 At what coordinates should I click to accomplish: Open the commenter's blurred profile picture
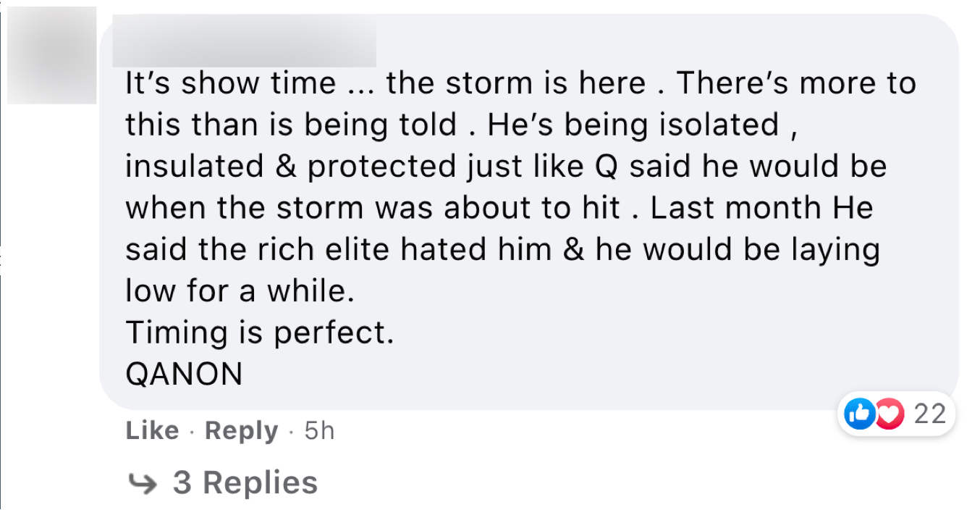[x=52, y=55]
